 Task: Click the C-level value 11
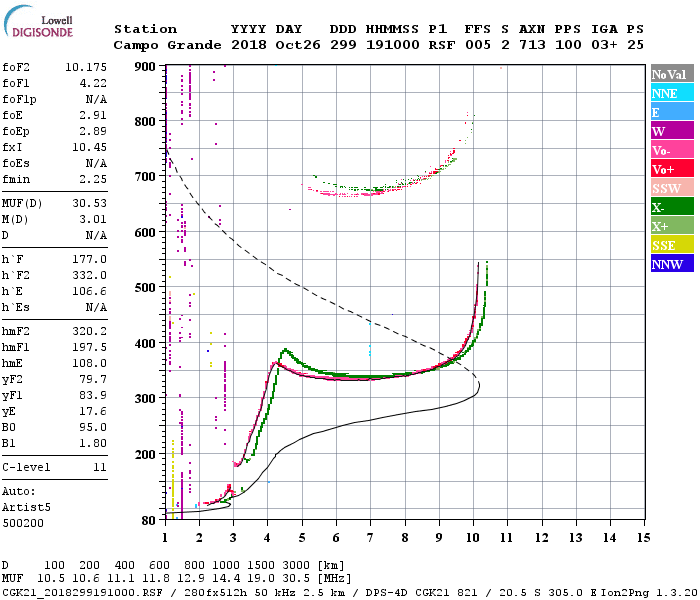coord(100,467)
